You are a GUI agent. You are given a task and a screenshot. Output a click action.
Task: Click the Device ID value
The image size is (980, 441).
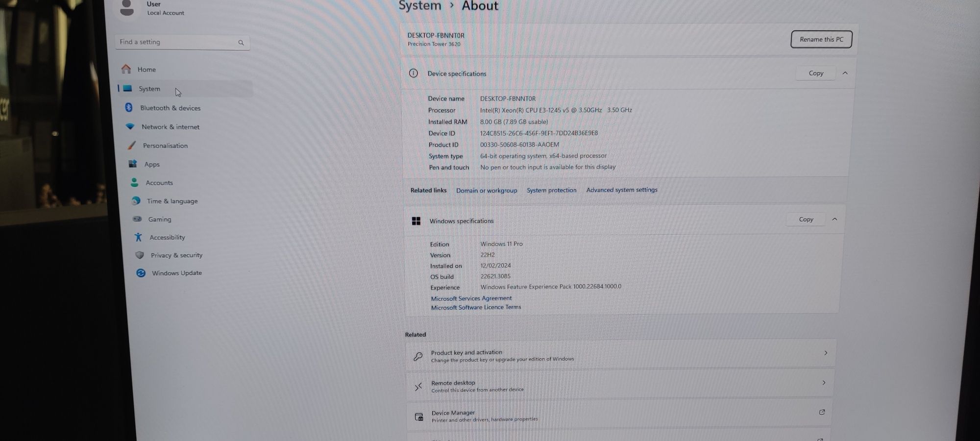click(539, 133)
